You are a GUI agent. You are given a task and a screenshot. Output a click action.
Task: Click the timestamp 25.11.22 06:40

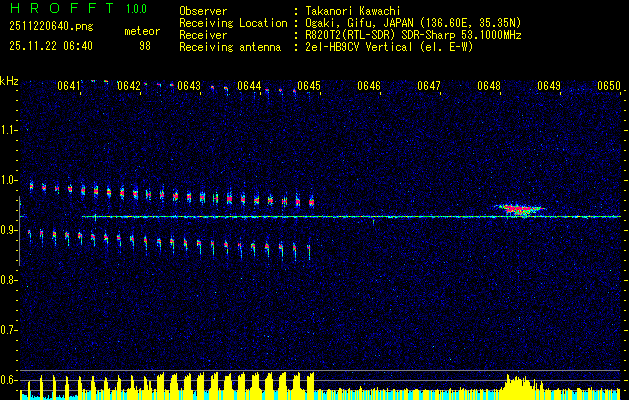coord(51,46)
